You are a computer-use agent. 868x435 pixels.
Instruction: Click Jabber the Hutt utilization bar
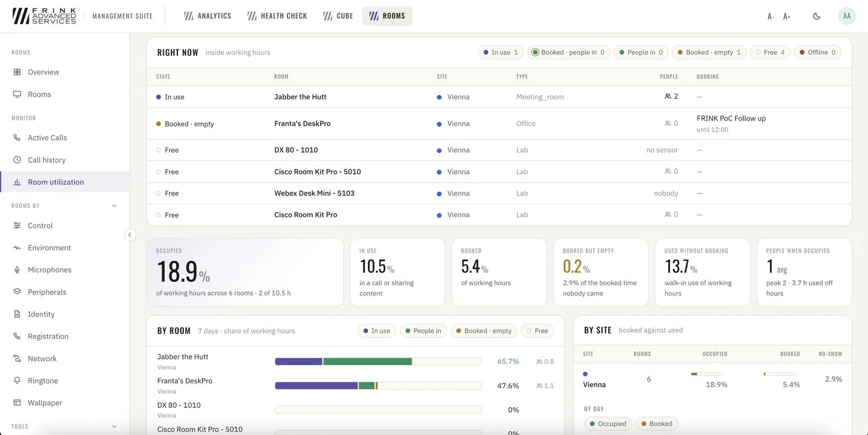[378, 362]
